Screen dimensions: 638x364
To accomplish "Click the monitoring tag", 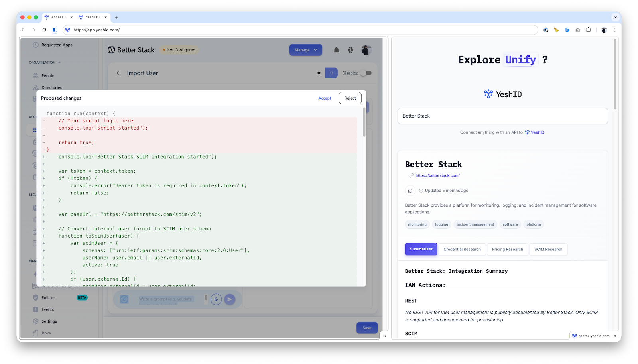I will (x=417, y=224).
